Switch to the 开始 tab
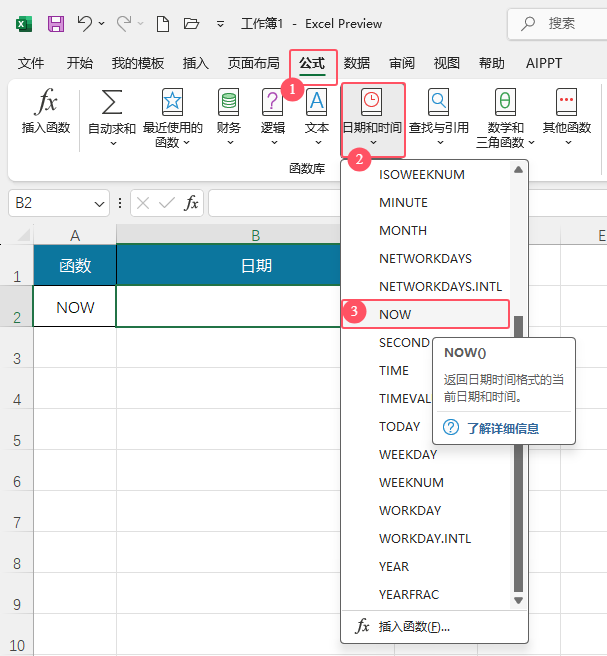 point(79,63)
